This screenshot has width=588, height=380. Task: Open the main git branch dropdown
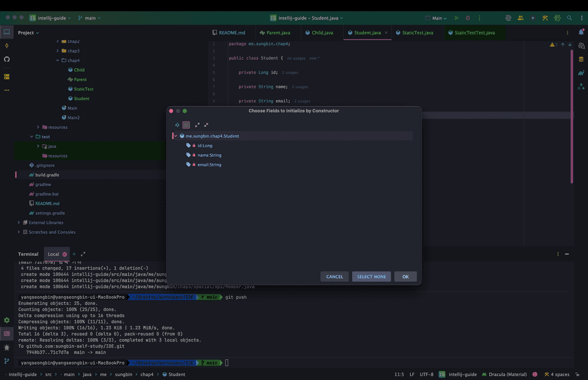89,18
